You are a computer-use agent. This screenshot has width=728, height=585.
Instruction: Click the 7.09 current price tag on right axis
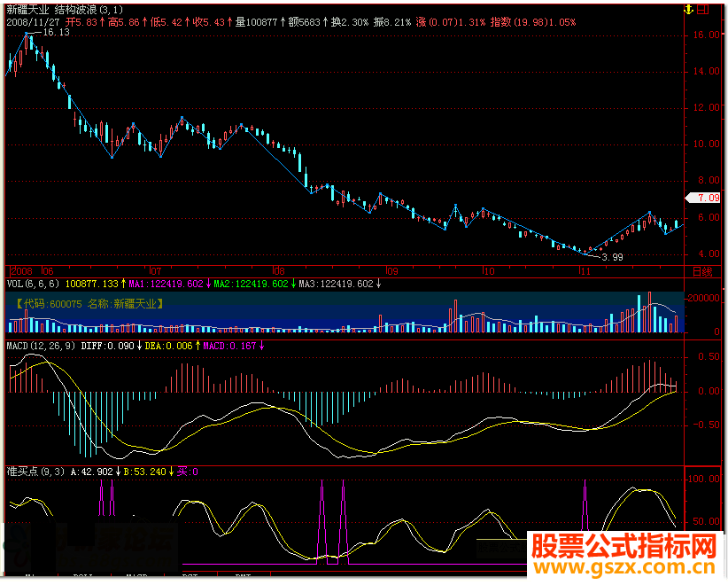(706, 199)
